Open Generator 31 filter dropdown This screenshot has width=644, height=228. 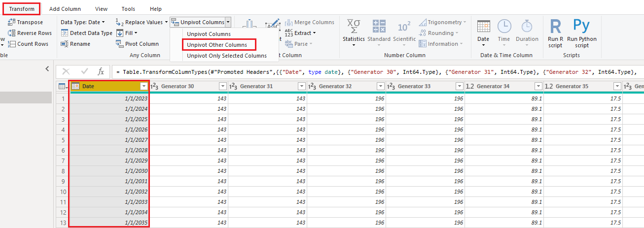click(x=301, y=86)
